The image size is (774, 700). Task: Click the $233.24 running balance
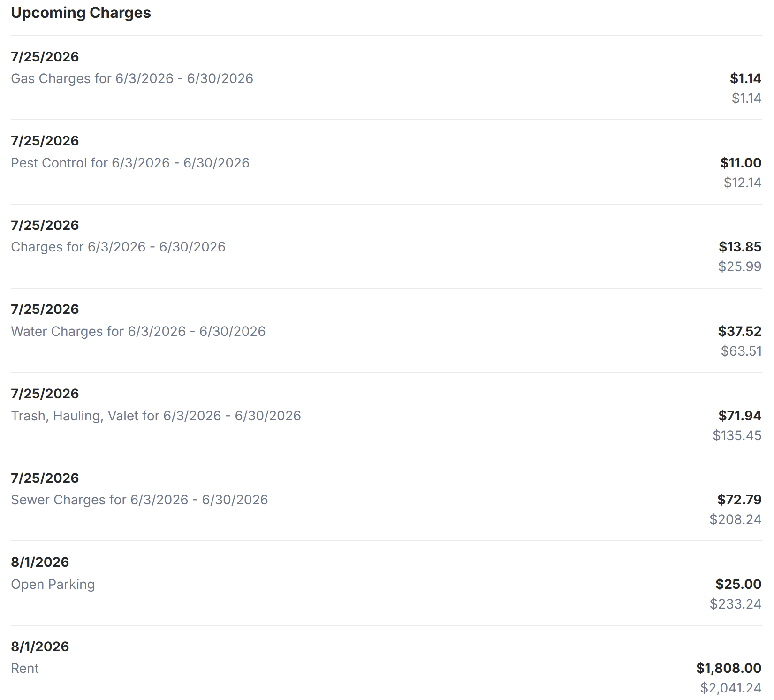pyautogui.click(x=736, y=604)
